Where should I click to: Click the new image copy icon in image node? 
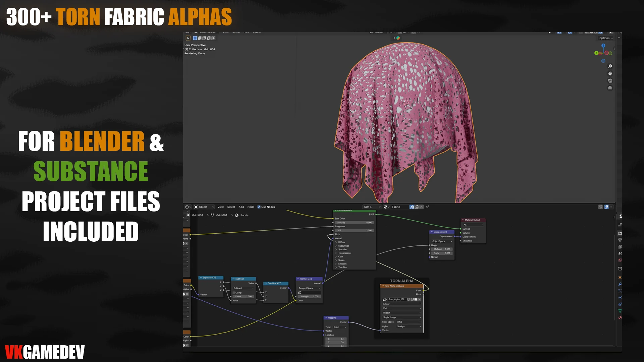[x=412, y=299]
